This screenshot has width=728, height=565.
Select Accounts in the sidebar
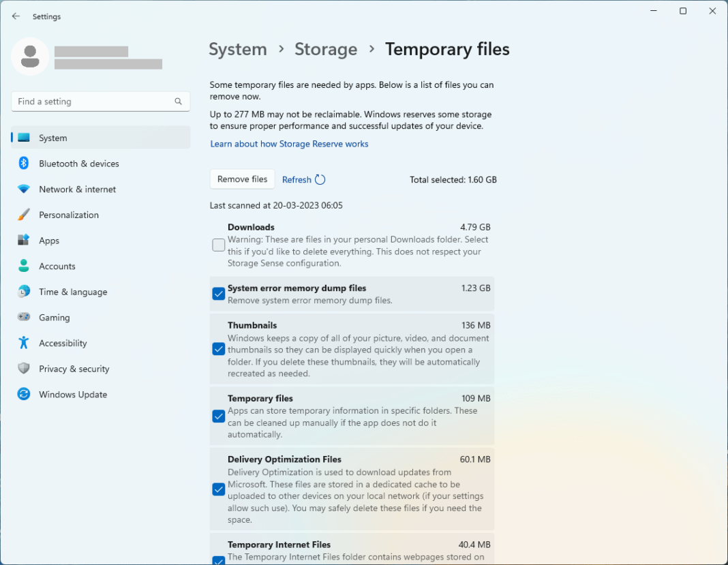pyautogui.click(x=100, y=266)
